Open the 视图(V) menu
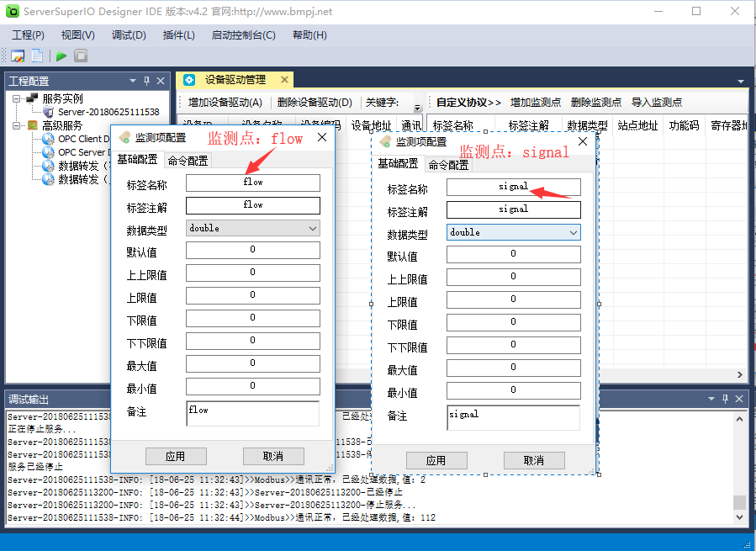Image resolution: width=756 pixels, height=551 pixels. (x=77, y=35)
